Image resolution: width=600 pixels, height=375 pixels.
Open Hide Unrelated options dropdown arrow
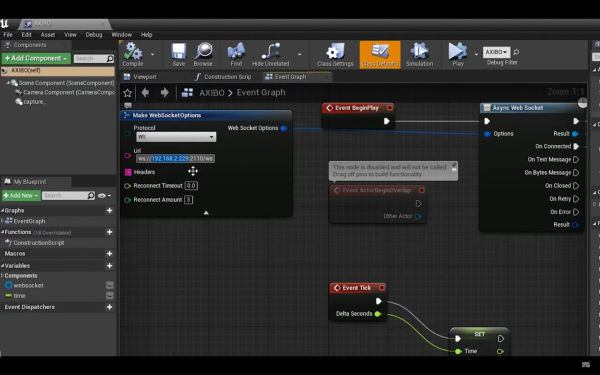[x=300, y=54]
